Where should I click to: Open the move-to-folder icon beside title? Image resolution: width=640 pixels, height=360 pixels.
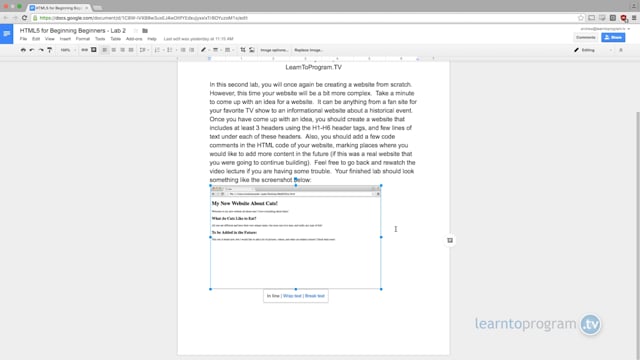145,31
